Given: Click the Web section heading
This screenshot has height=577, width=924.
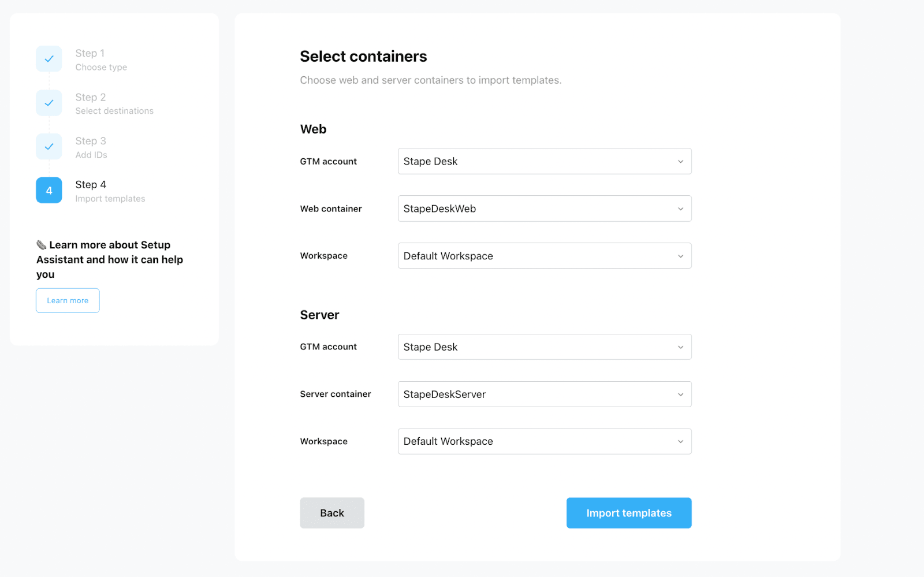Looking at the screenshot, I should (x=313, y=129).
